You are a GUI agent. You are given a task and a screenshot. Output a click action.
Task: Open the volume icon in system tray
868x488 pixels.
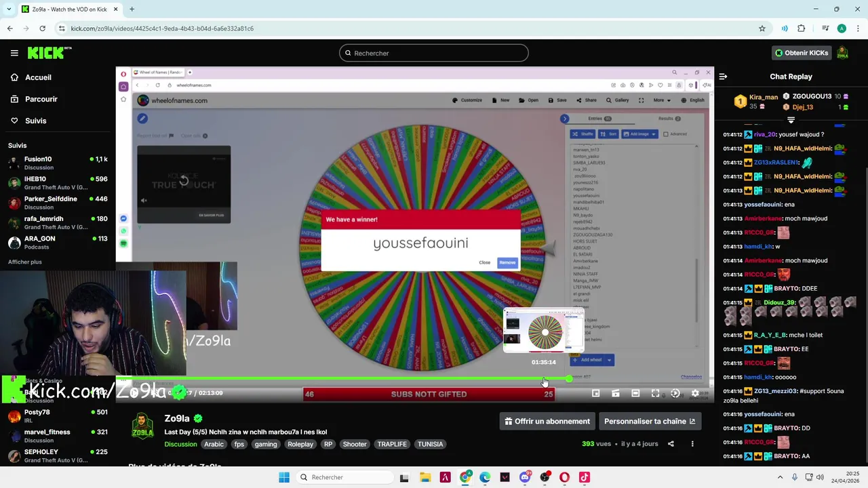(820, 477)
